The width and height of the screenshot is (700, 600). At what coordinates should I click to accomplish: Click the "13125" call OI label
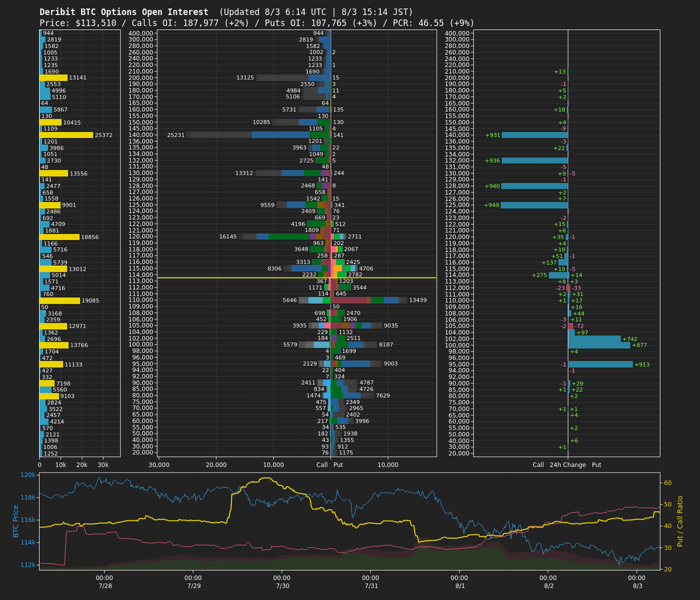[246, 78]
